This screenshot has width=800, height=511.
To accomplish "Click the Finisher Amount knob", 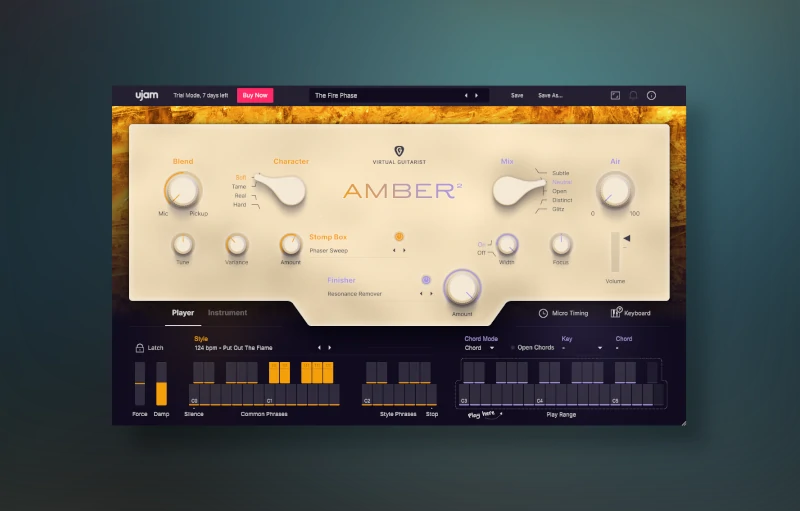I will pos(462,288).
